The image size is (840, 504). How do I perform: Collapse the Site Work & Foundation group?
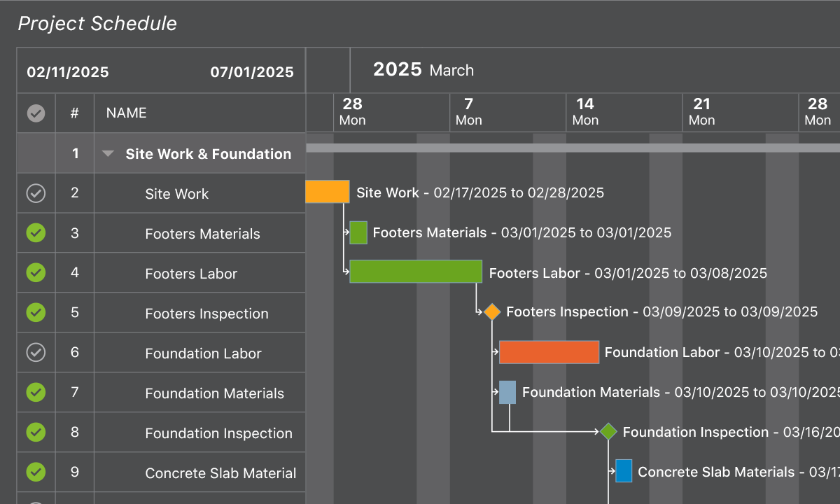(x=108, y=154)
